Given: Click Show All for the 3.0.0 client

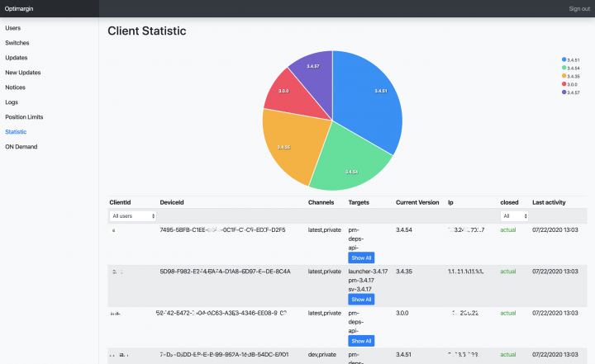Looking at the screenshot, I should click(361, 341).
